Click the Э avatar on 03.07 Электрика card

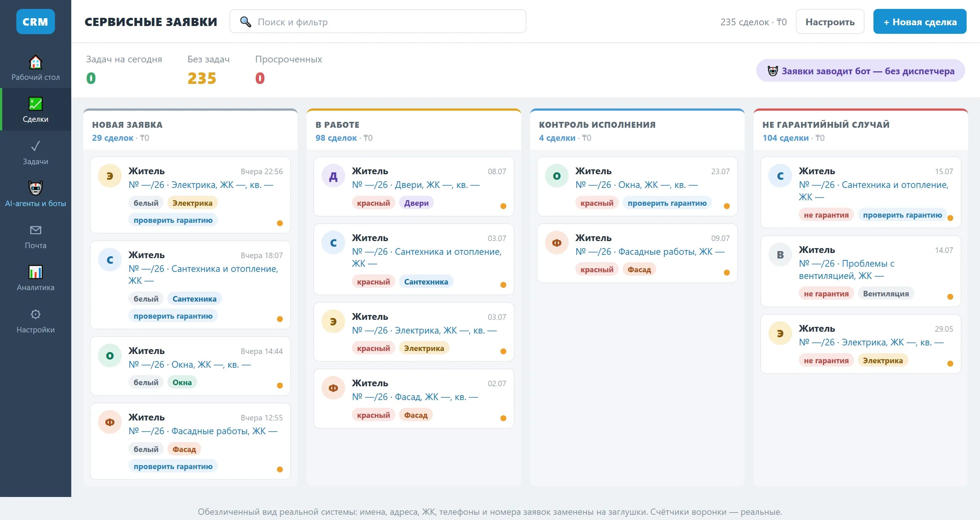click(333, 321)
